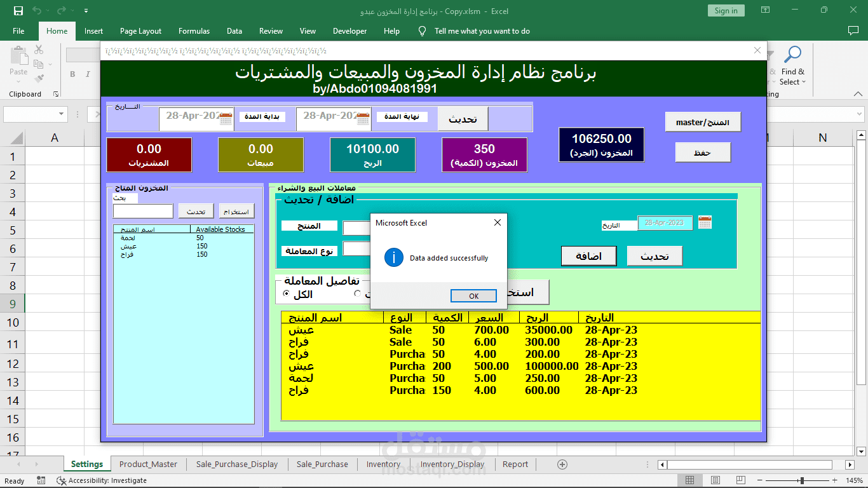This screenshot has height=488, width=868.
Task: Click the horizontal scrollbar right arrow
Action: (850, 464)
